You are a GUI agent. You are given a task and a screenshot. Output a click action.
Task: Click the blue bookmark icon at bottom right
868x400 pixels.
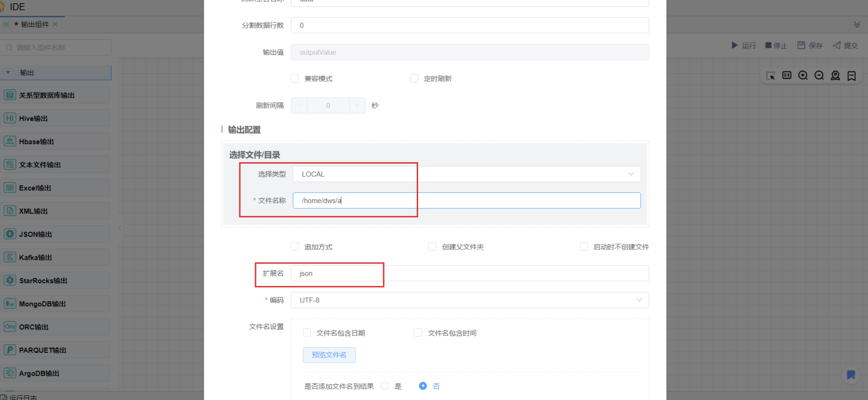click(x=851, y=375)
